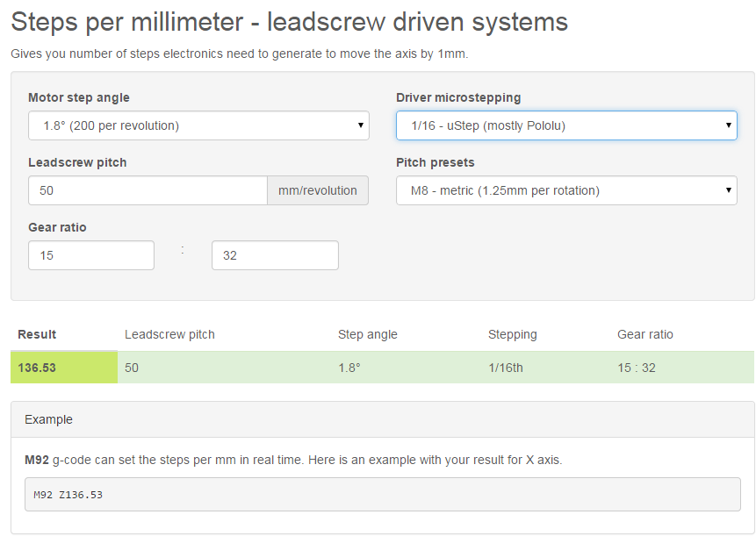Open the Motor step angle dropdown
756x536 pixels.
198,125
